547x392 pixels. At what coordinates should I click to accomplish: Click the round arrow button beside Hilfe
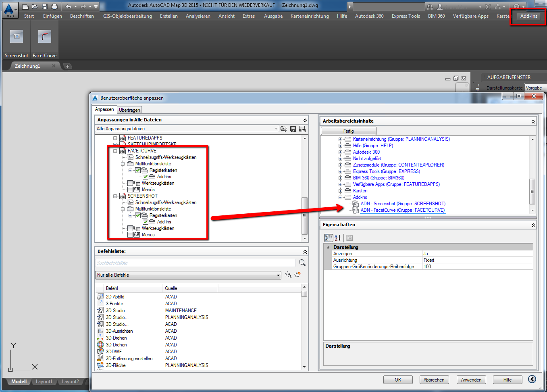point(532,379)
